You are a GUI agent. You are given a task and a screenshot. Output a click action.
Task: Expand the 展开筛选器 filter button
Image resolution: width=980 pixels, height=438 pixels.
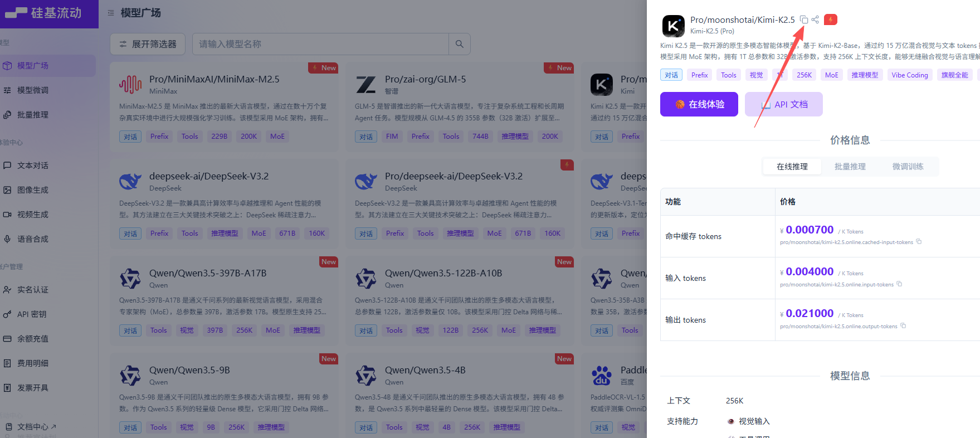click(x=148, y=44)
